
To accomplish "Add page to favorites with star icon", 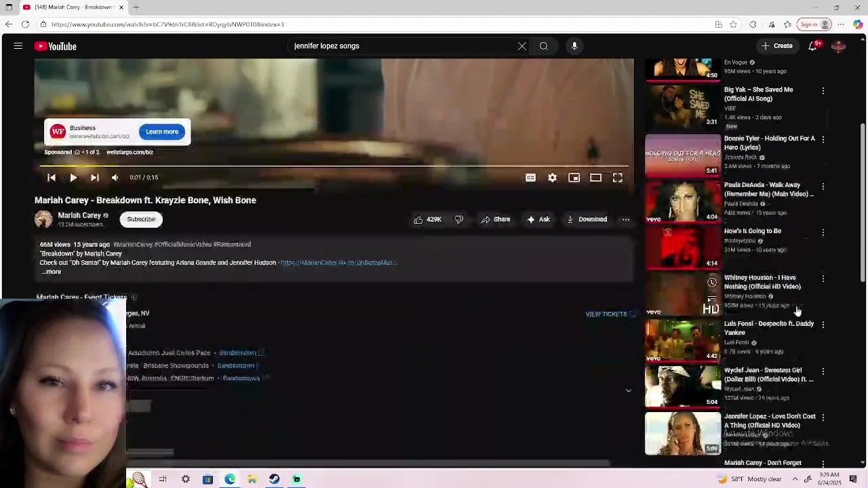I will point(733,24).
